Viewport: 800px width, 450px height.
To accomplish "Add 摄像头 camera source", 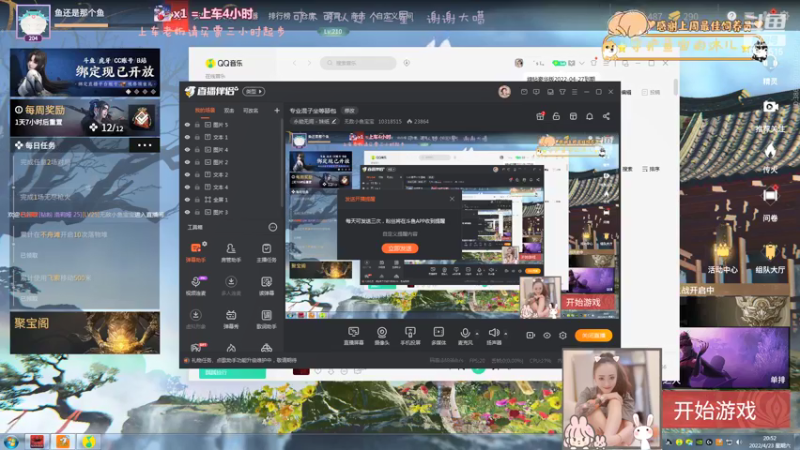I will tap(382, 336).
